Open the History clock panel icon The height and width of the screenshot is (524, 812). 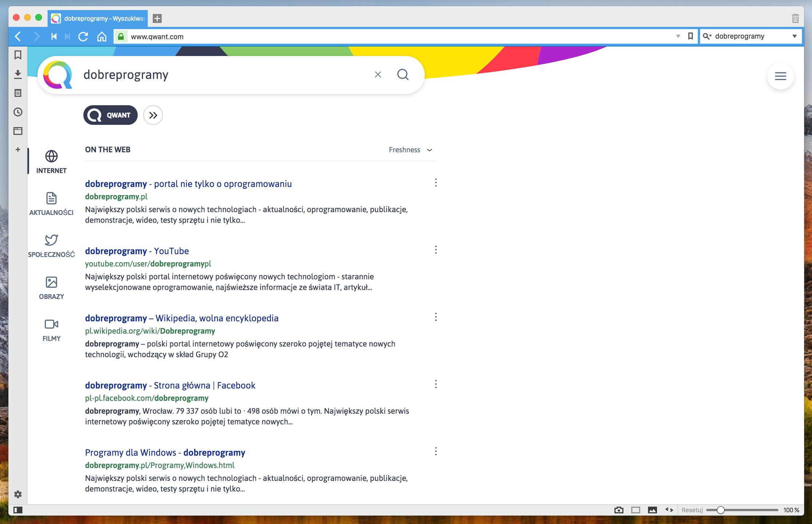pyautogui.click(x=18, y=112)
